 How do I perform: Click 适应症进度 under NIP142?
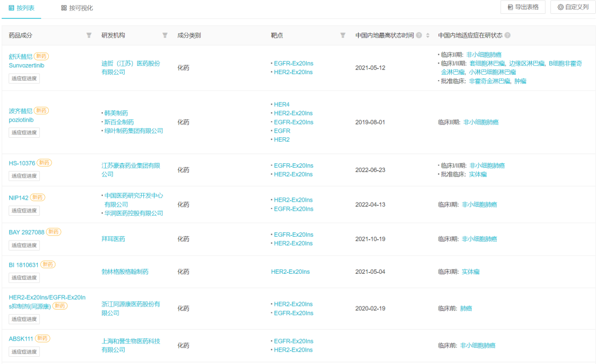24,210
